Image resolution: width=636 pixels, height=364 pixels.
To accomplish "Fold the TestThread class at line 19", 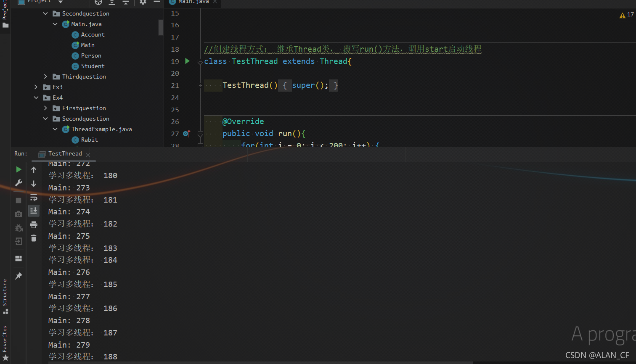I will (200, 61).
